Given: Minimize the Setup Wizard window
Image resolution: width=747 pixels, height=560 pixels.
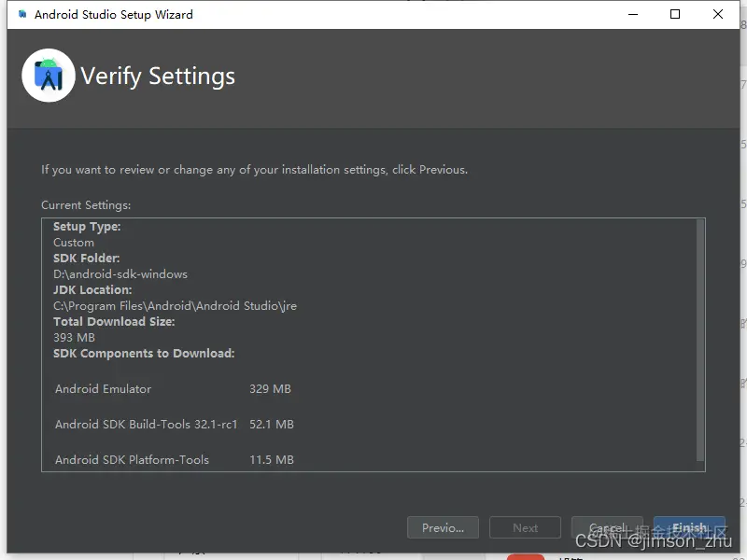Looking at the screenshot, I should tap(633, 14).
